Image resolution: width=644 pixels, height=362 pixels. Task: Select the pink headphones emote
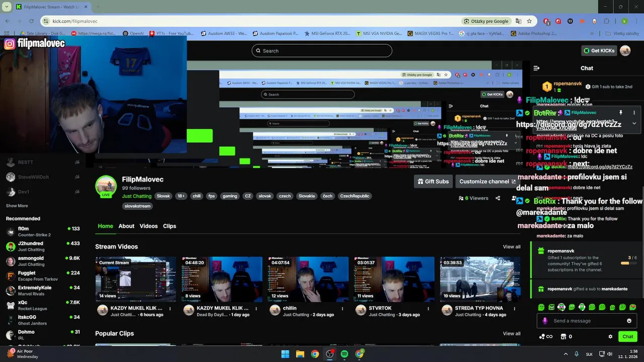click(561, 307)
